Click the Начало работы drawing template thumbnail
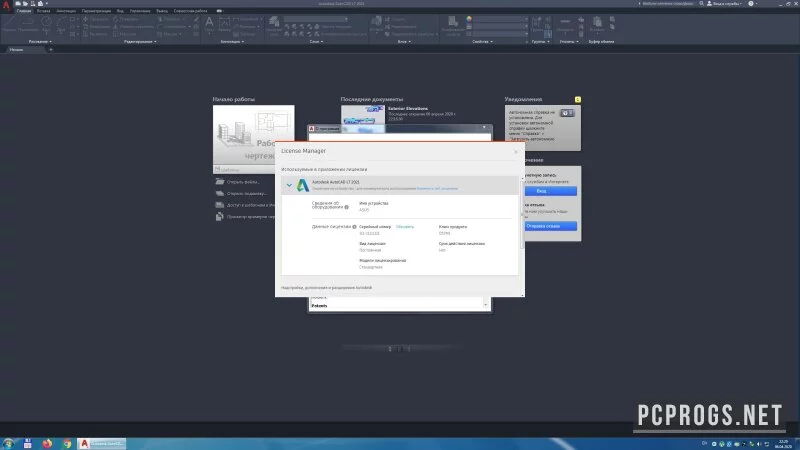The image size is (800, 450). pos(254,135)
